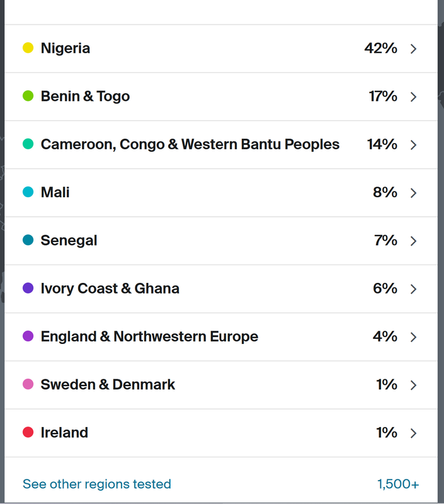Click the 1,500+ regions count link
Viewport: 444px width, 504px height.
398,484
